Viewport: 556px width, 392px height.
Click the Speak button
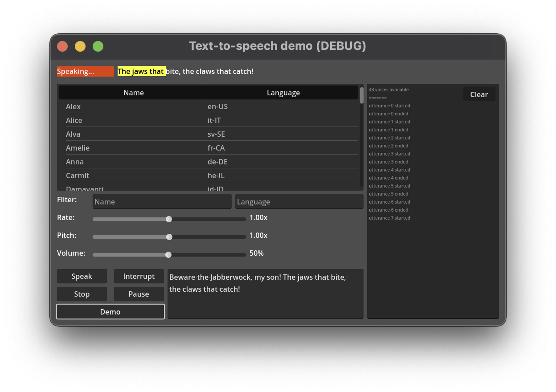[x=82, y=276]
